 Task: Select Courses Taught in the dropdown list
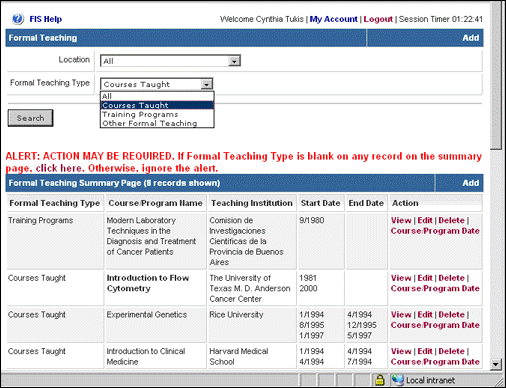[157, 105]
